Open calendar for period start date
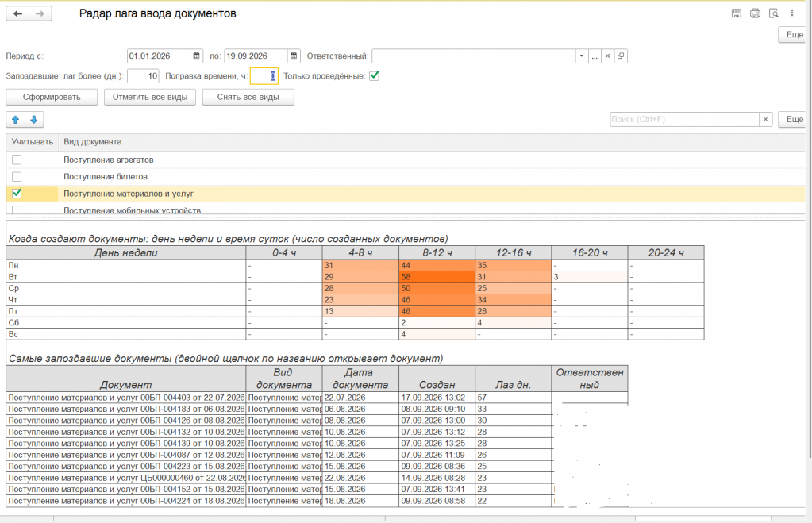This screenshot has height=523, width=812. pos(196,56)
